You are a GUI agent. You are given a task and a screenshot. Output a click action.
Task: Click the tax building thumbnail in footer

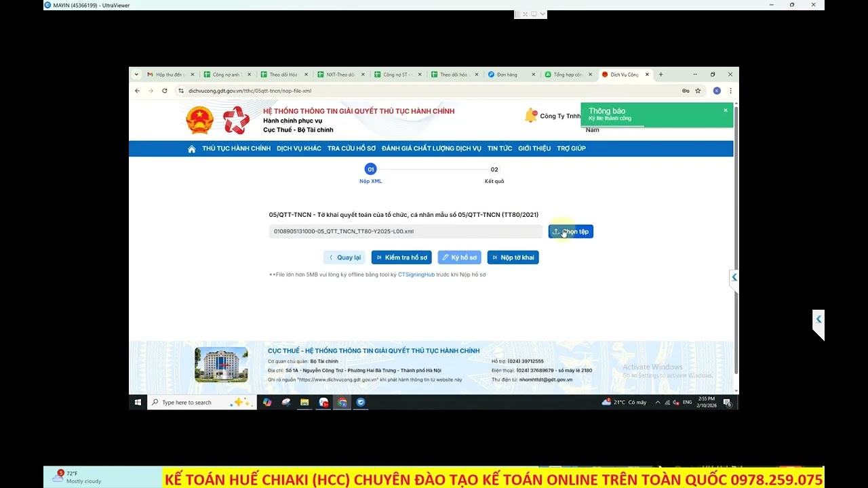[221, 365]
